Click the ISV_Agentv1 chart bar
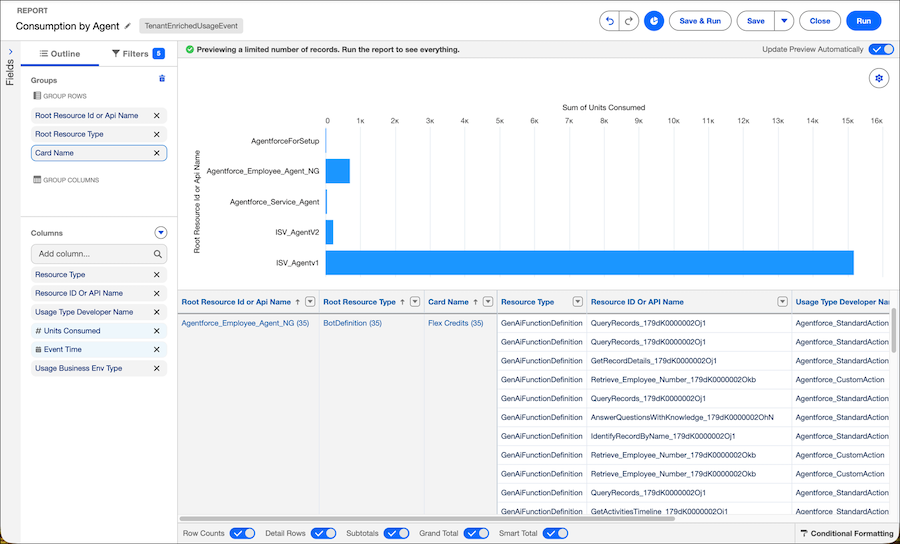This screenshot has height=544, width=900. [589, 263]
